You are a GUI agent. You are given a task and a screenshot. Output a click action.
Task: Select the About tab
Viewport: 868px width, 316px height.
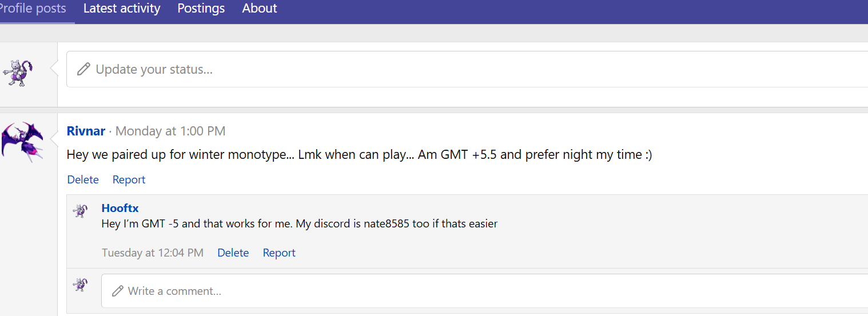tap(260, 9)
